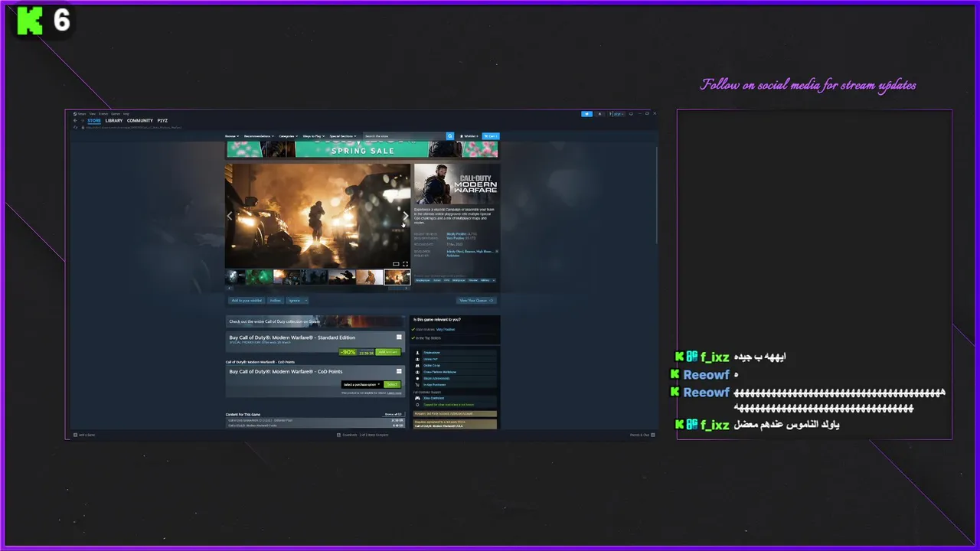
Task: Click the In-App Purchases cart icon
Action: click(417, 385)
